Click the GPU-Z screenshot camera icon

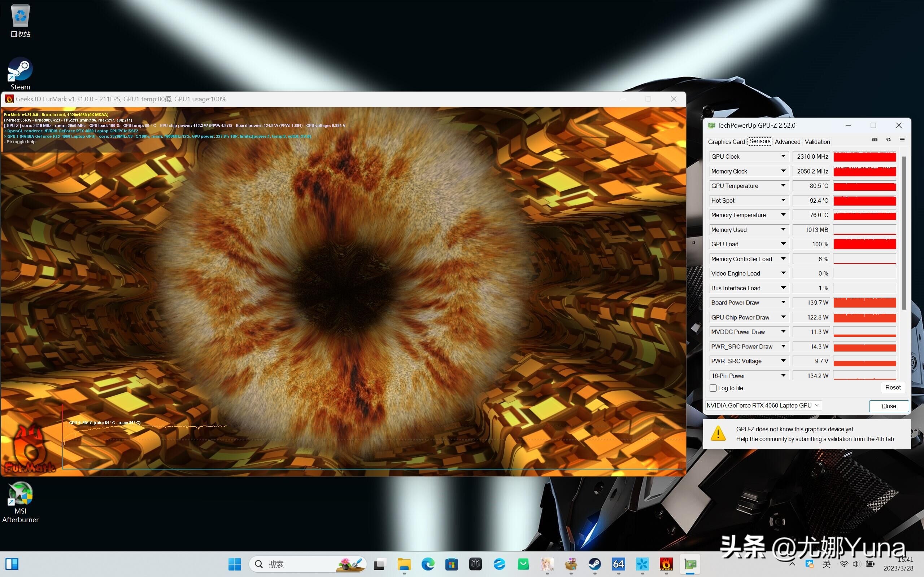[874, 140]
